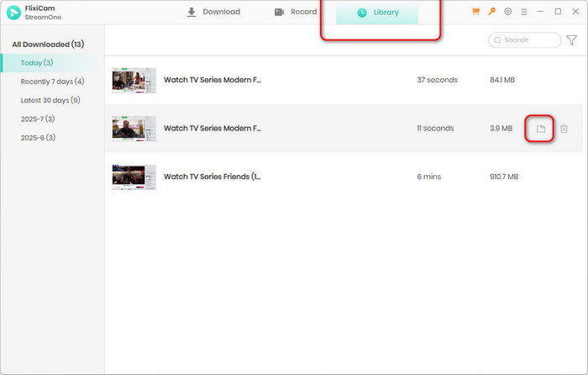Click the 37 seconds duration value

point(438,80)
